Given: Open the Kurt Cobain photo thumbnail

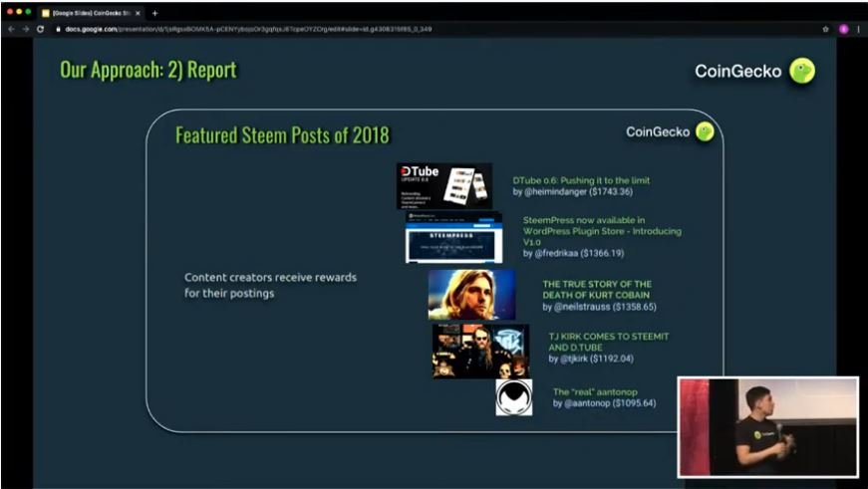Looking at the screenshot, I should pyautogui.click(x=471, y=295).
